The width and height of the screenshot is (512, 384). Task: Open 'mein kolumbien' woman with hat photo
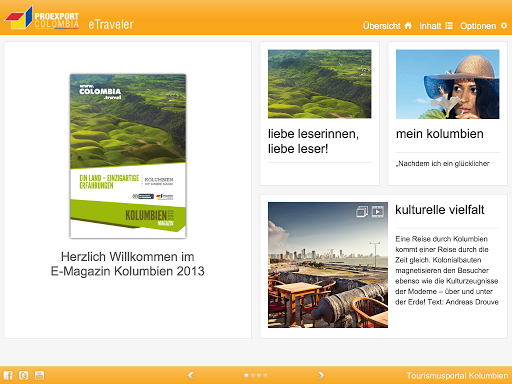pos(448,84)
